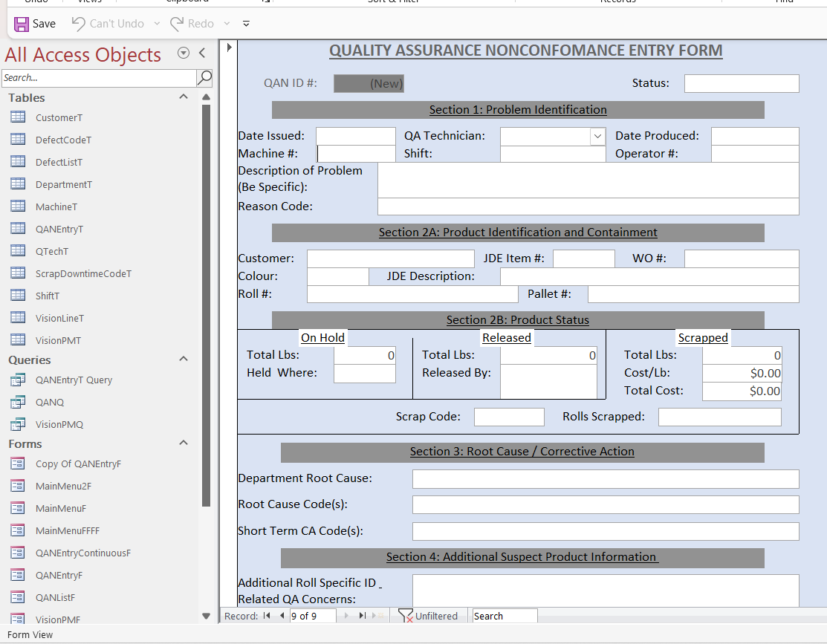Select the Copy Of QANEntryF form icon
827x644 pixels.
tap(18, 463)
